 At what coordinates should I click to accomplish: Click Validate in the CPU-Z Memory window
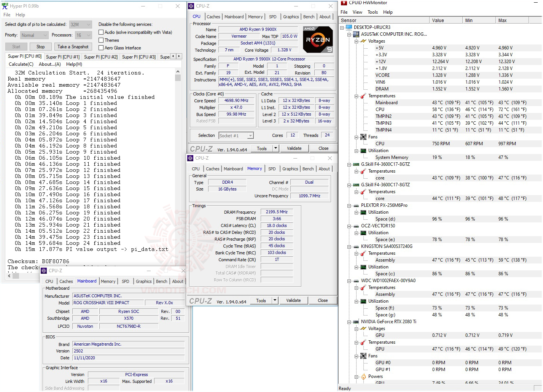click(x=293, y=300)
